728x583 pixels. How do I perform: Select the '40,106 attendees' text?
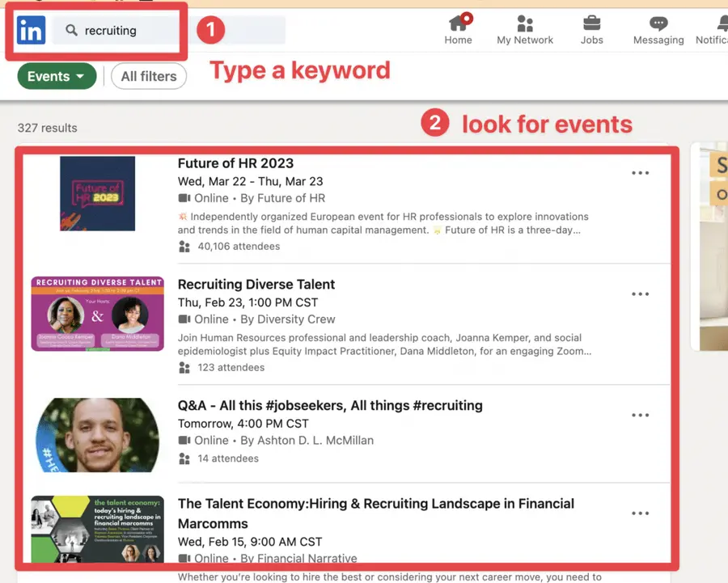coord(239,247)
